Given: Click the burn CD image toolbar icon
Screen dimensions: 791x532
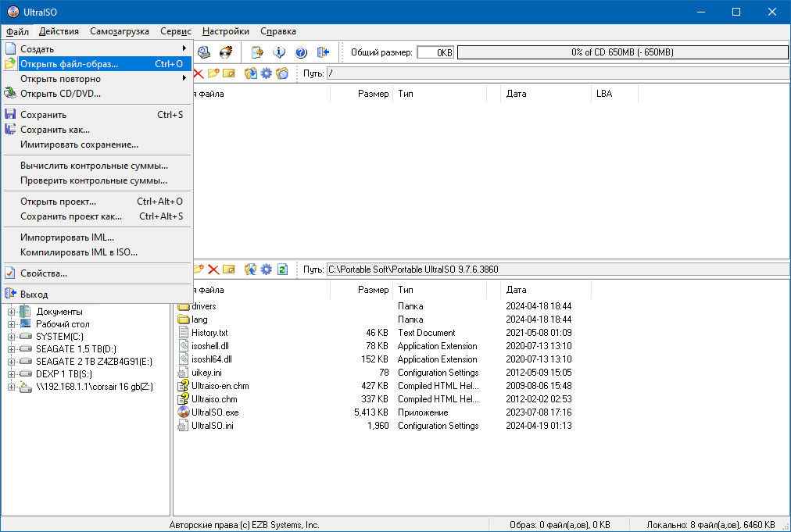Looking at the screenshot, I should click(227, 52).
